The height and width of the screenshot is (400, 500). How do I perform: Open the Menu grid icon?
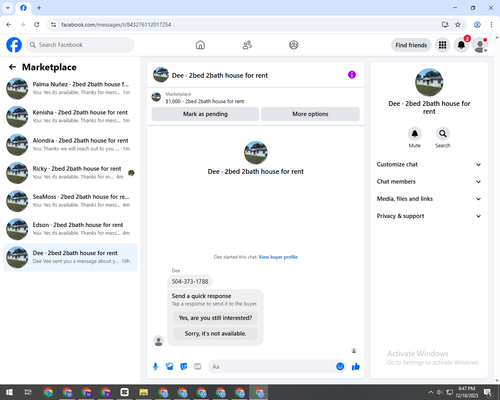(442, 45)
